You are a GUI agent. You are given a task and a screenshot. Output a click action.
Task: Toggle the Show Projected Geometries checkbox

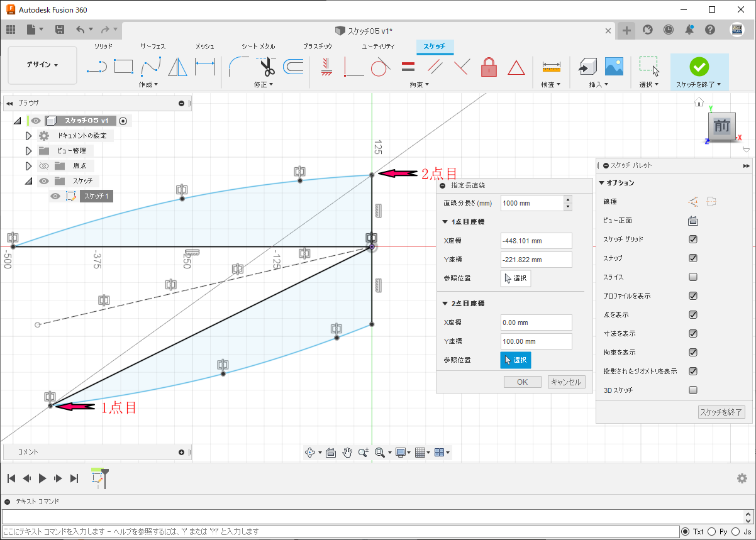(693, 372)
